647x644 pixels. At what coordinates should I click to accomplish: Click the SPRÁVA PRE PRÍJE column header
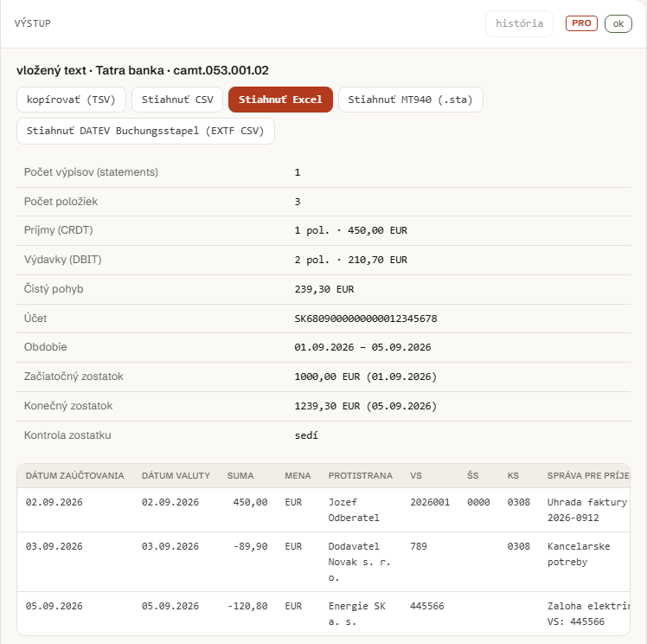click(588, 475)
